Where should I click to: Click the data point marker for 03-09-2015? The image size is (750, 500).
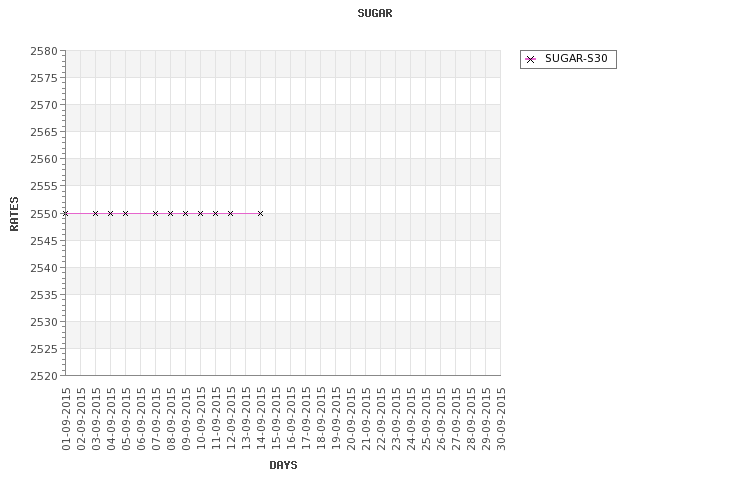point(95,213)
